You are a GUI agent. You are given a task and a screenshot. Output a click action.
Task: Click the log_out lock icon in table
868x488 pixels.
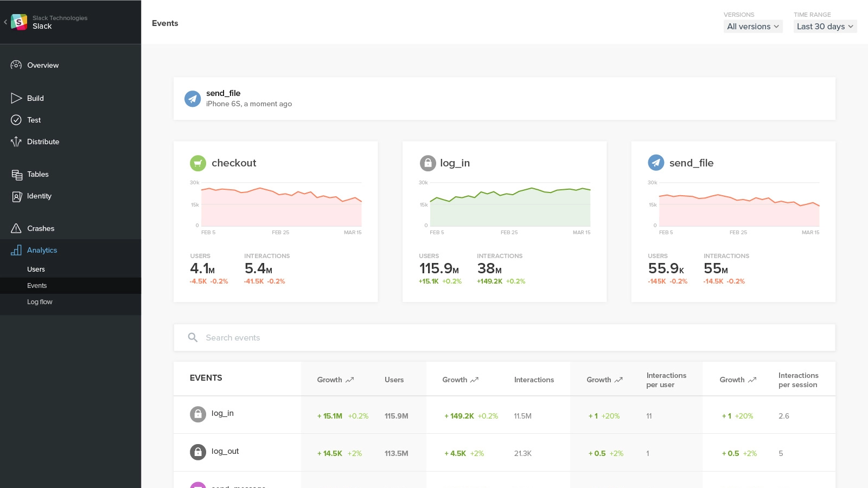198,452
